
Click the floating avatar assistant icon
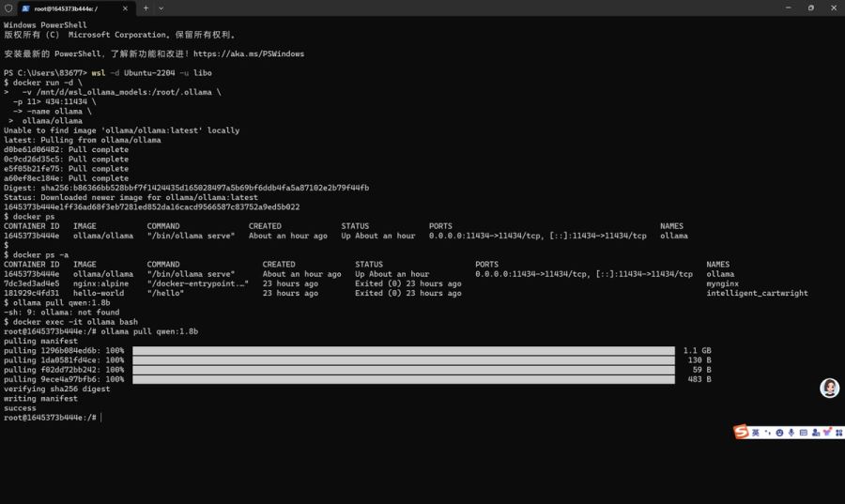pyautogui.click(x=829, y=388)
